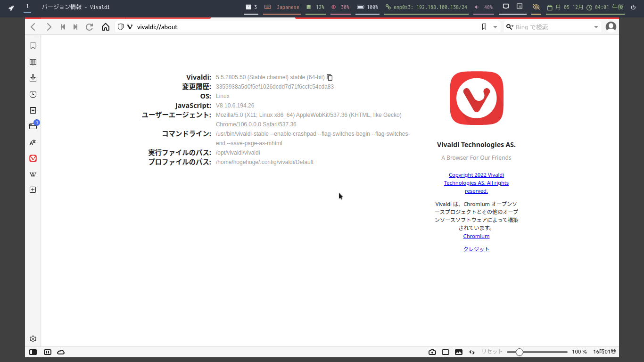644x362 pixels.
Task: Open the Notes panel
Action: (33, 110)
